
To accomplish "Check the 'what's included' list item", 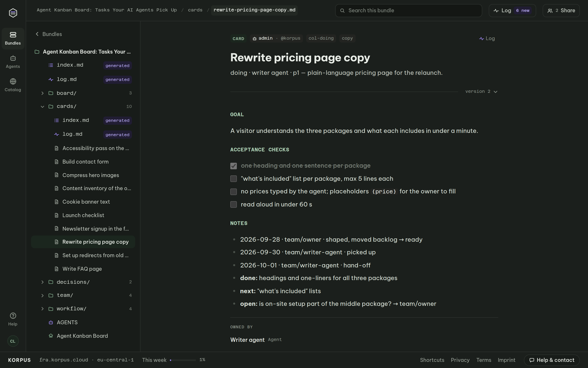I will tap(234, 179).
